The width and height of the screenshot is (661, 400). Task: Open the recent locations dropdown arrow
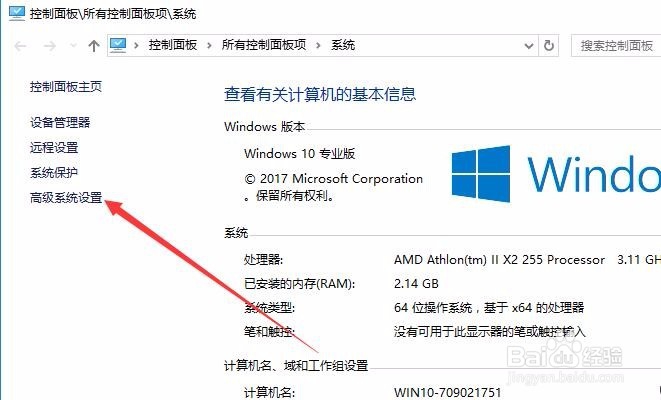pyautogui.click(x=73, y=45)
